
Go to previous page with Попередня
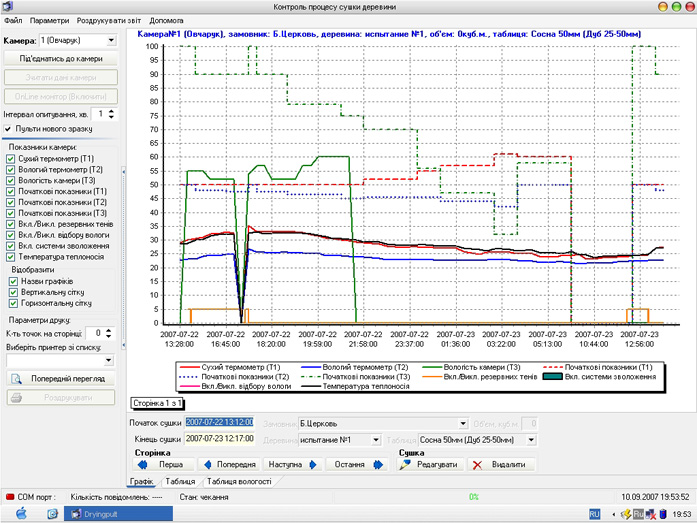pyautogui.click(x=227, y=465)
